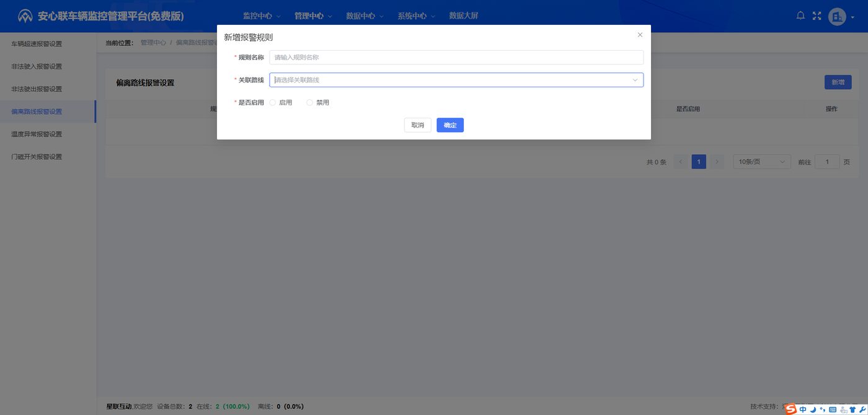
Task: Click the notification bell icon
Action: point(800,16)
